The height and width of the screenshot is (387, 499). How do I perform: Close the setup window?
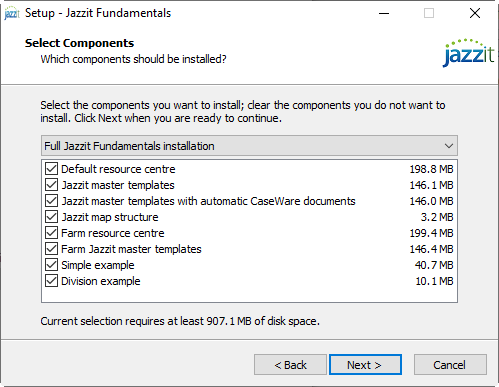[475, 13]
